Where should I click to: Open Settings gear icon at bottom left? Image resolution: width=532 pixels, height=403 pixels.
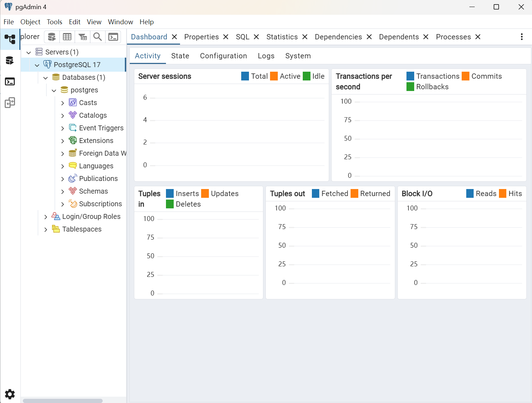(x=10, y=394)
